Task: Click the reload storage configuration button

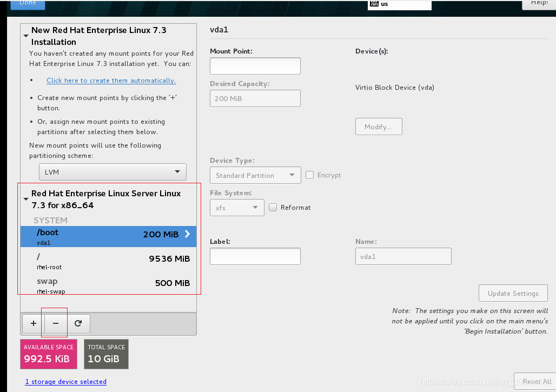Action: coord(78,323)
